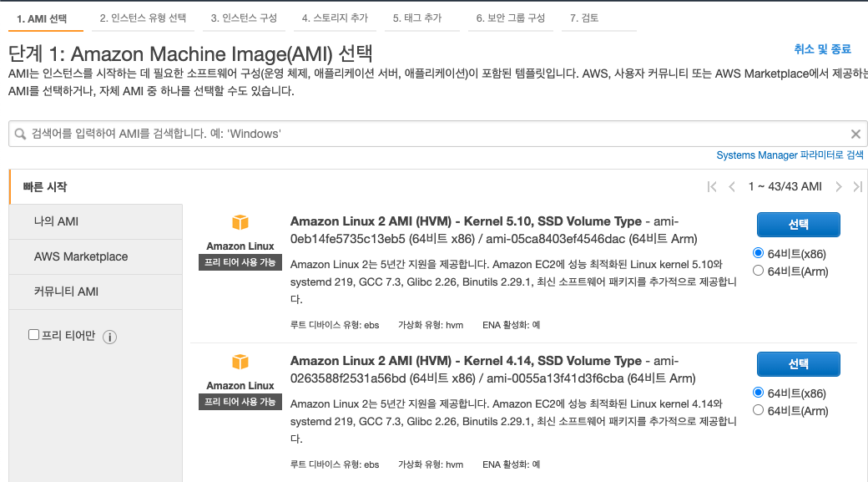Open Systems Manager 파라미터로 검색 link
This screenshot has height=482, width=868.
point(790,155)
